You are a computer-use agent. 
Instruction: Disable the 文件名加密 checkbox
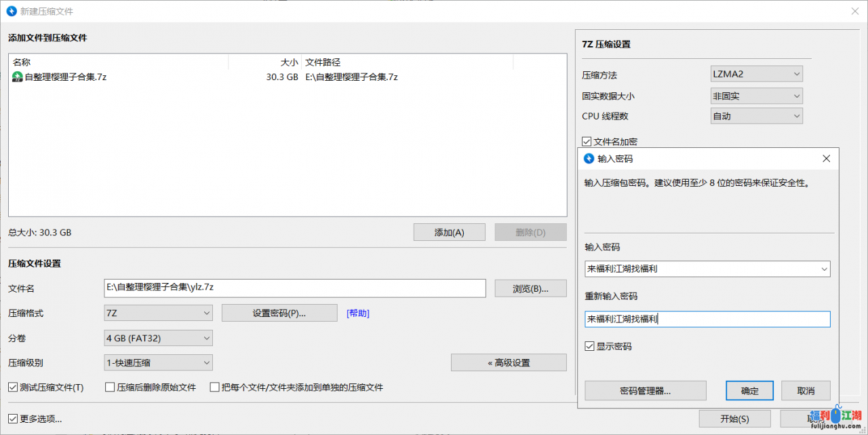587,142
